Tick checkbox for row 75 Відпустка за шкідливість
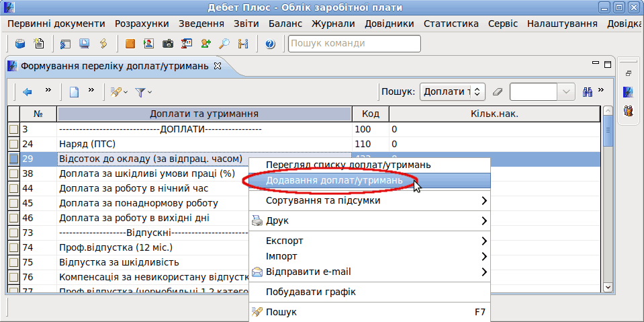 pos(14,262)
